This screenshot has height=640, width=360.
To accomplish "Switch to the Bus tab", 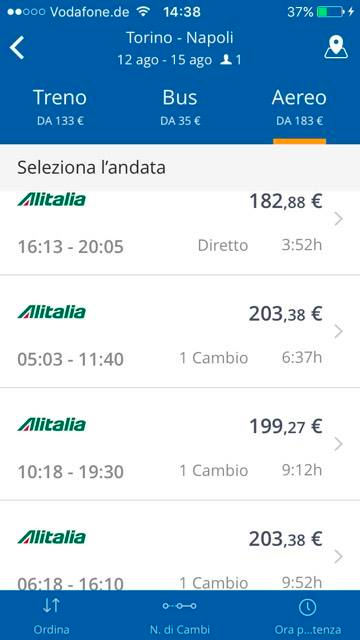I will tap(180, 107).
